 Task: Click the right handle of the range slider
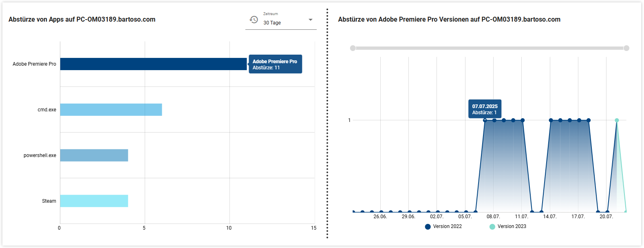pyautogui.click(x=626, y=48)
